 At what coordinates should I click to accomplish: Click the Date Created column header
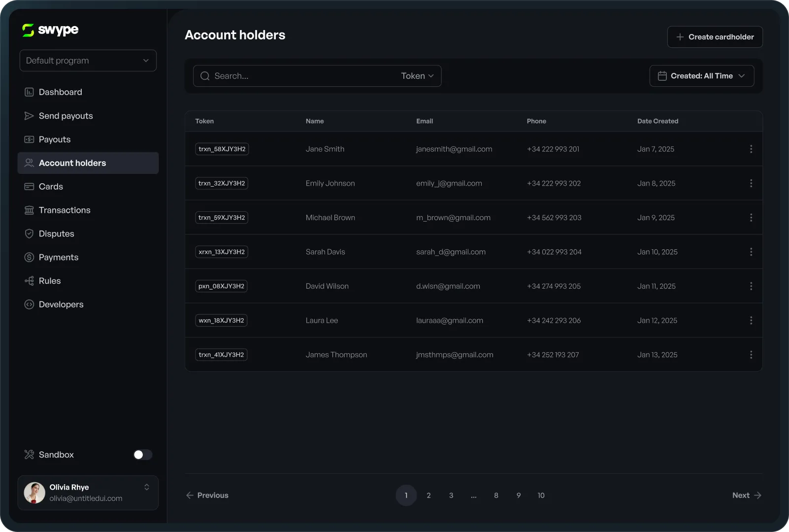click(657, 121)
